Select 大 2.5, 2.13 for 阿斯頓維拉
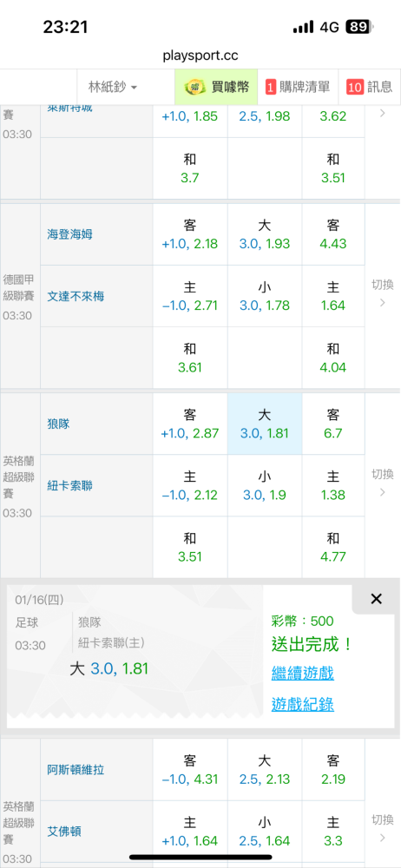401x868 pixels. pos(265,769)
